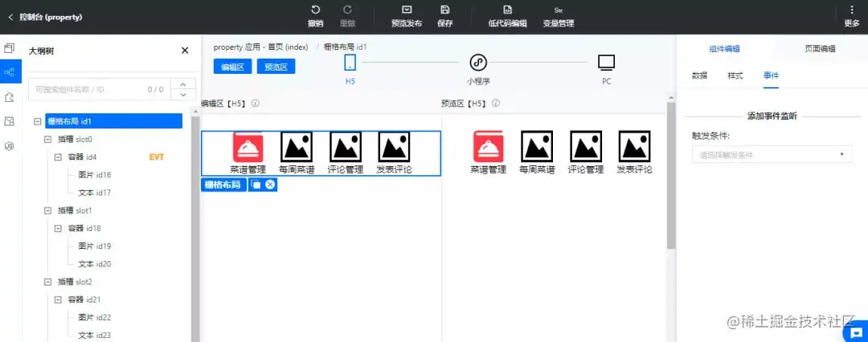Click the 每周菜谱 image in the preview area
Screen dimensions: 868x342
point(537,147)
